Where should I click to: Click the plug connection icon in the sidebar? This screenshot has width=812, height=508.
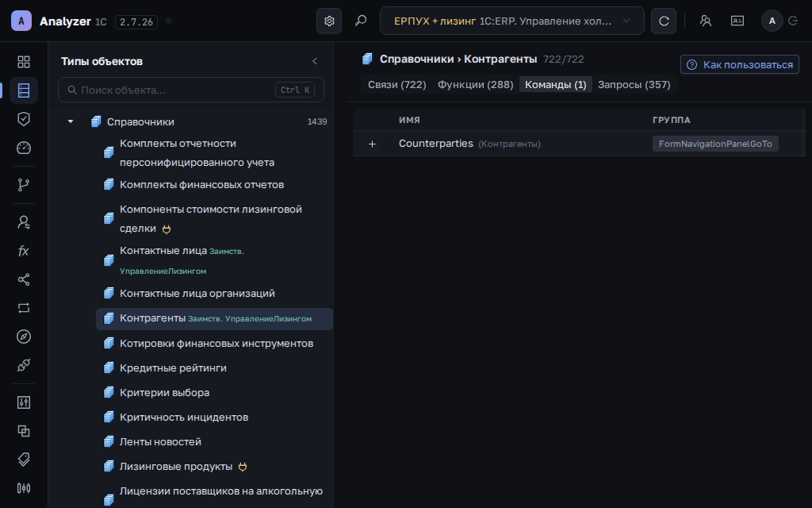tap(24, 365)
